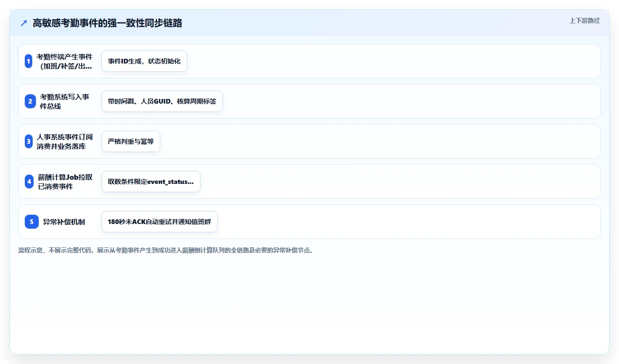Click step number 5 badge
This screenshot has width=619, height=364.
click(x=32, y=222)
